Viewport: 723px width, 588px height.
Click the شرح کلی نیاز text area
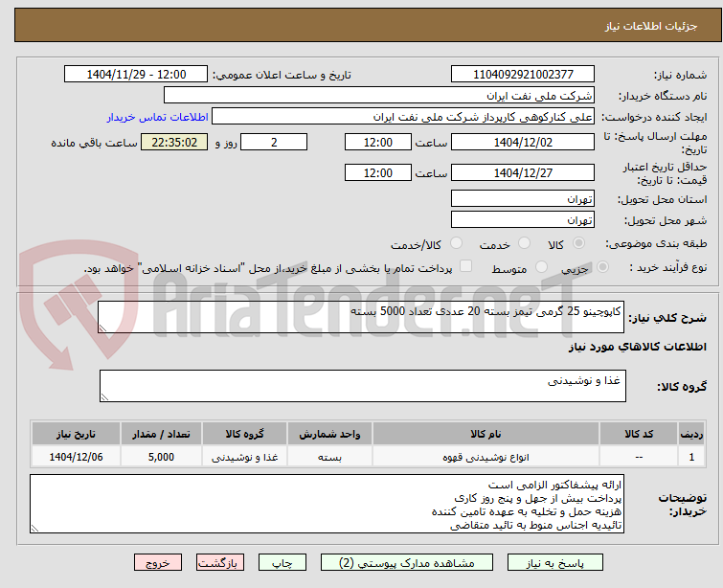pos(361,317)
